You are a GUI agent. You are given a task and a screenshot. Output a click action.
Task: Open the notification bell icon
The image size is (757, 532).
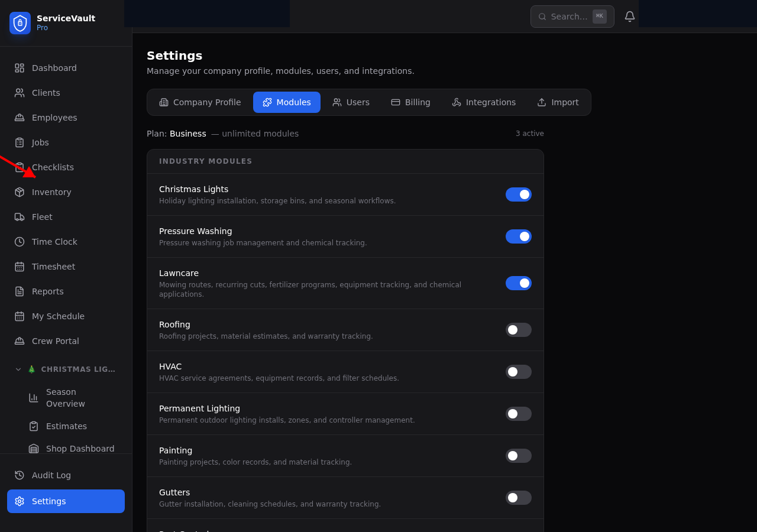pyautogui.click(x=629, y=16)
